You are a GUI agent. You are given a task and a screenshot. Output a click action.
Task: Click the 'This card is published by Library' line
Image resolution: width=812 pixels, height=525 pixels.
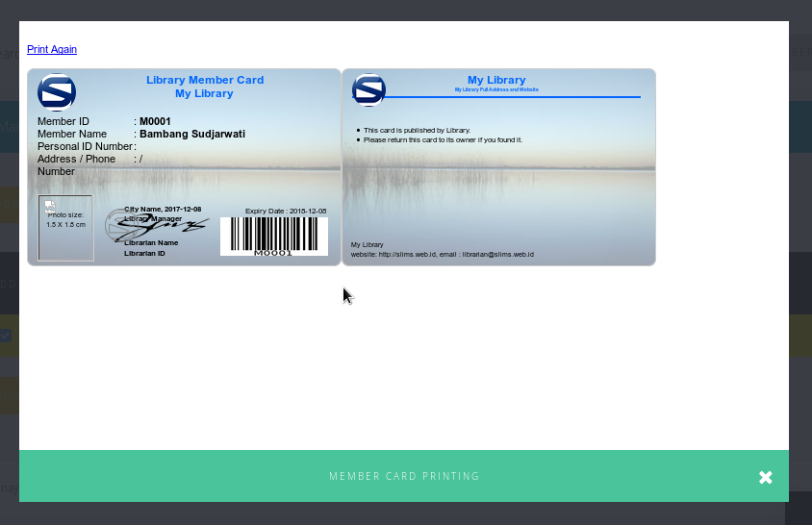(x=417, y=130)
